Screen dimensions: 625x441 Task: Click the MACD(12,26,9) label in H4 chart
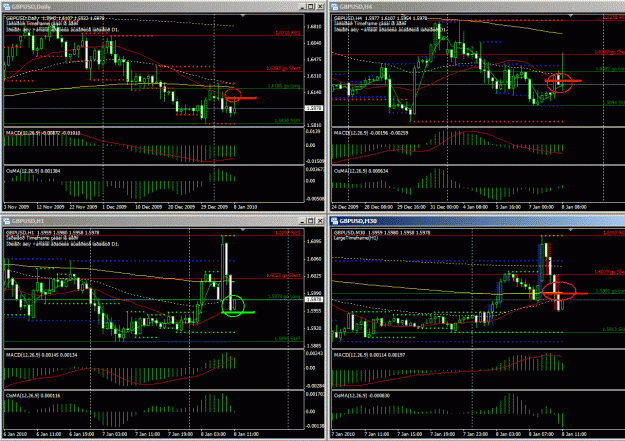pyautogui.click(x=371, y=133)
